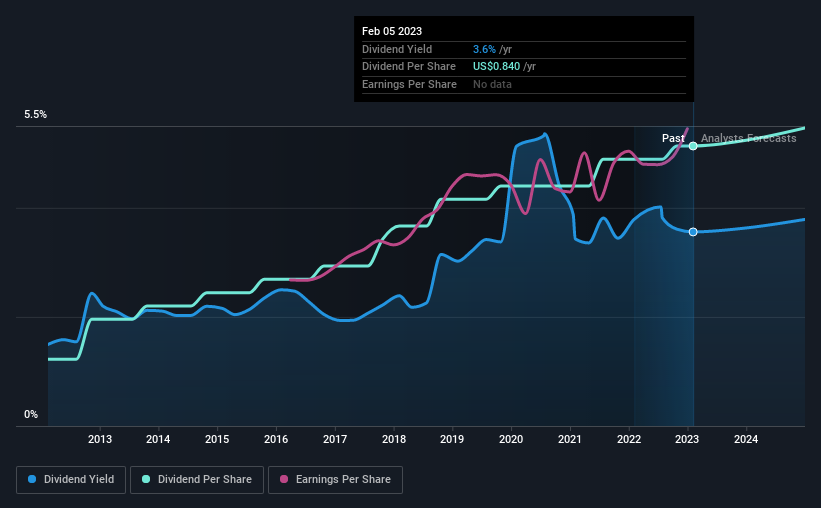
Task: Toggle the Dividend Per Share legend button
Action: click(x=197, y=480)
